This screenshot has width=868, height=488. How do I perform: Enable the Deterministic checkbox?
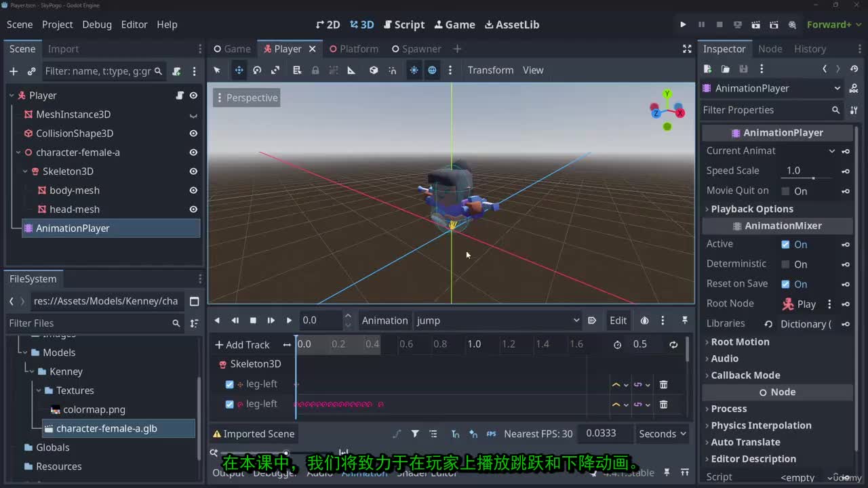[785, 264]
